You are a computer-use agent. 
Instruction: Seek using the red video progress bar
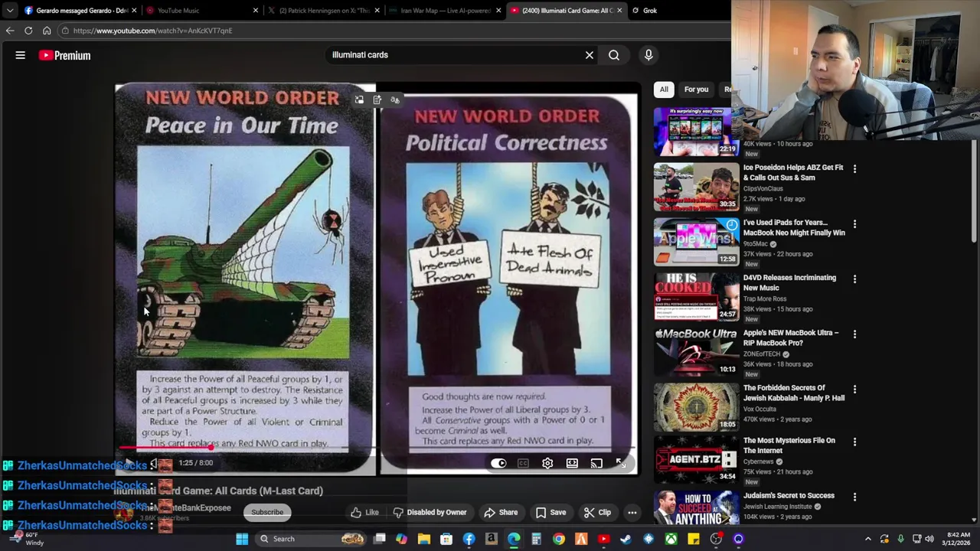click(377, 448)
